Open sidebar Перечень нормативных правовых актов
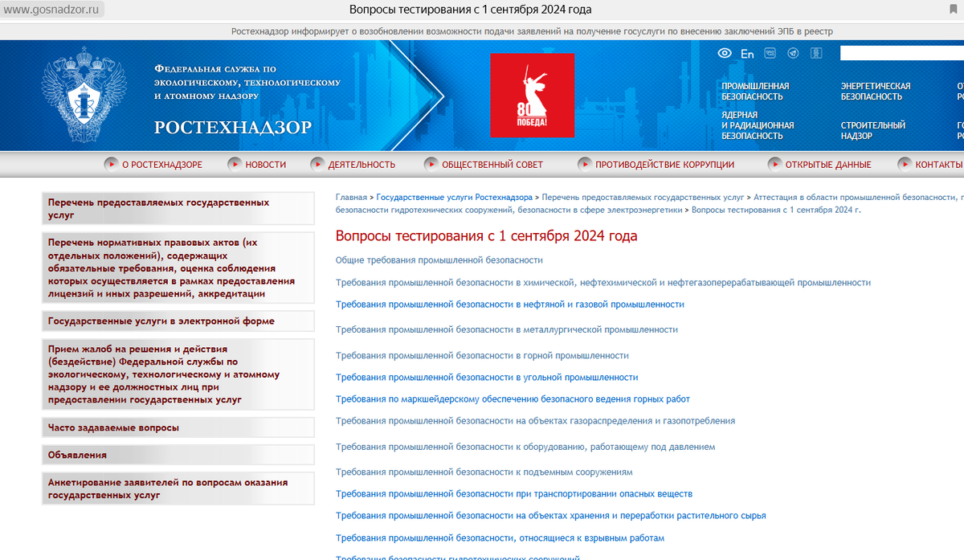Viewport: 964px width, 560px height. pos(178,268)
